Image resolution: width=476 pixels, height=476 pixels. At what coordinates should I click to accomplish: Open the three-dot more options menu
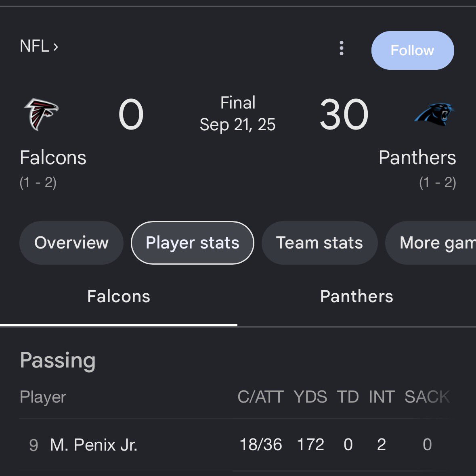click(342, 48)
